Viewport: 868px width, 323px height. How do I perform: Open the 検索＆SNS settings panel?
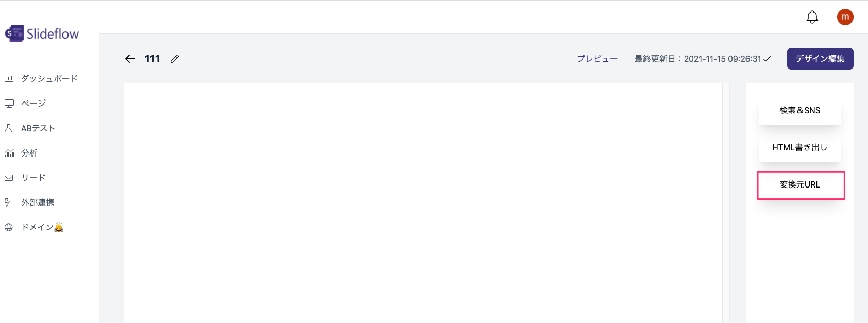pyautogui.click(x=799, y=110)
